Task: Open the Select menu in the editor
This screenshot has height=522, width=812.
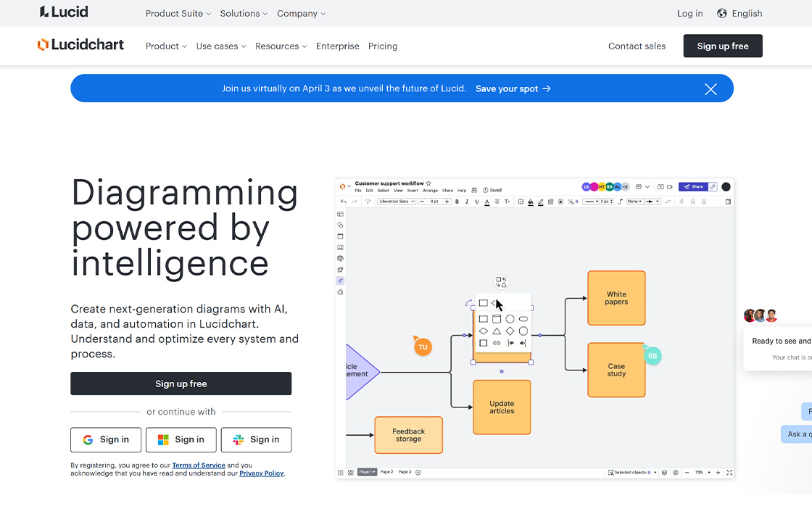Action: click(x=384, y=191)
